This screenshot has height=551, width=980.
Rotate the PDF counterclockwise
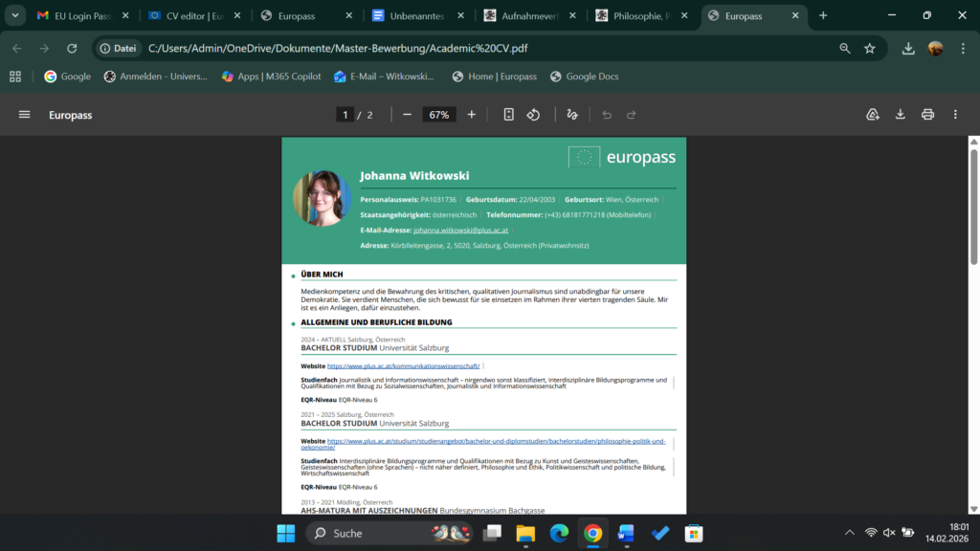(534, 115)
